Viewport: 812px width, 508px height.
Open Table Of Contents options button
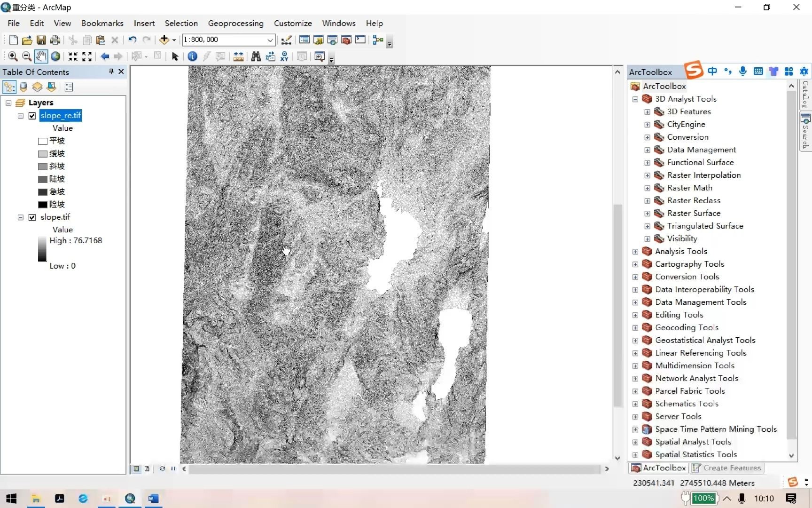[x=69, y=87]
